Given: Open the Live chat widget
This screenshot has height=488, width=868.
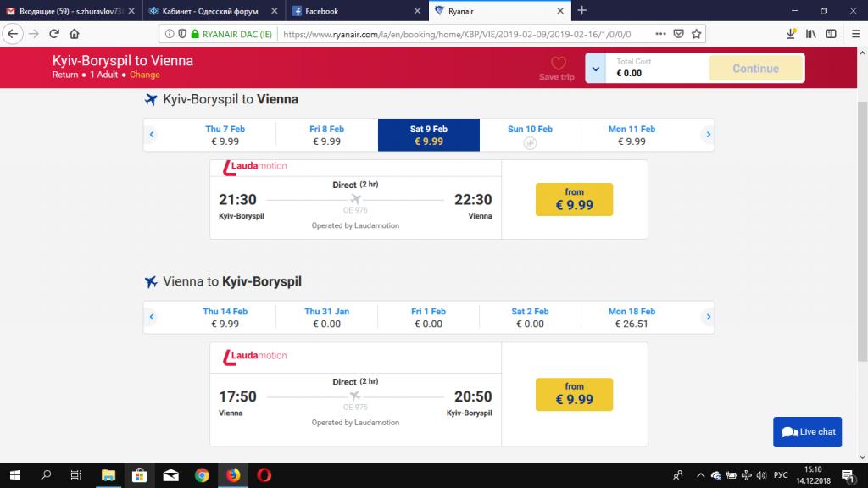Looking at the screenshot, I should [x=807, y=431].
